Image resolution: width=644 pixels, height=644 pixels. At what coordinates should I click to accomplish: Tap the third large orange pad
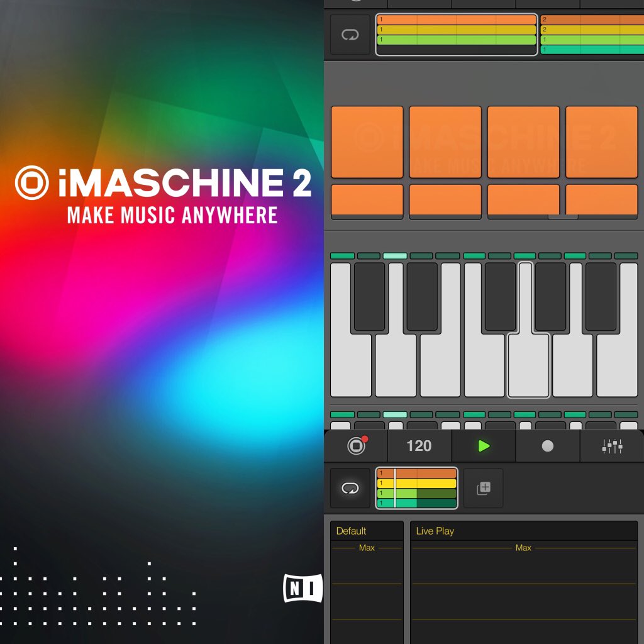[523, 142]
